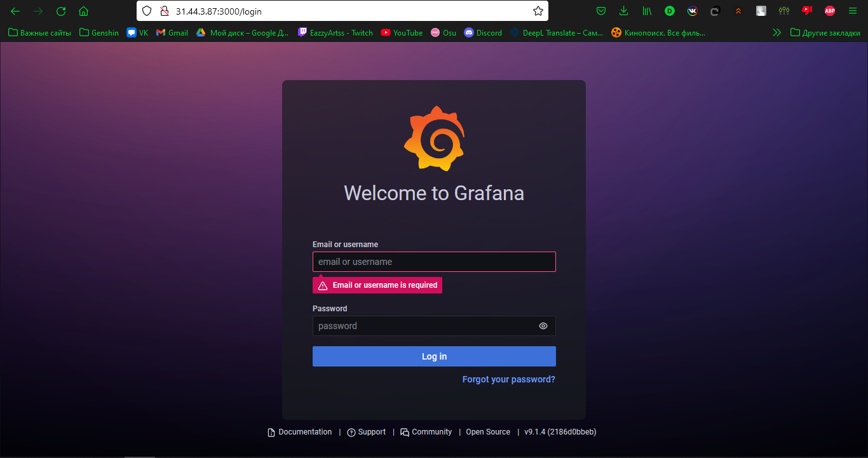Image resolution: width=868 pixels, height=458 pixels.
Task: Expand hidden bookmarks with the double chevron
Action: 776,32
